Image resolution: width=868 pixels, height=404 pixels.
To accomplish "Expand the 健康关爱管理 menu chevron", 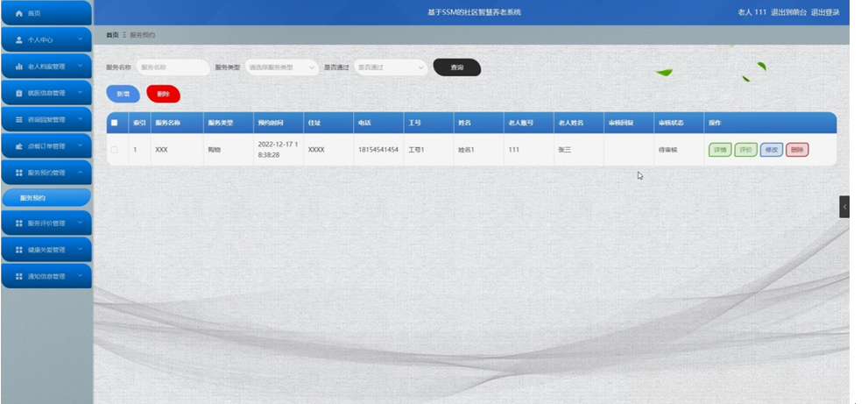I will (81, 250).
